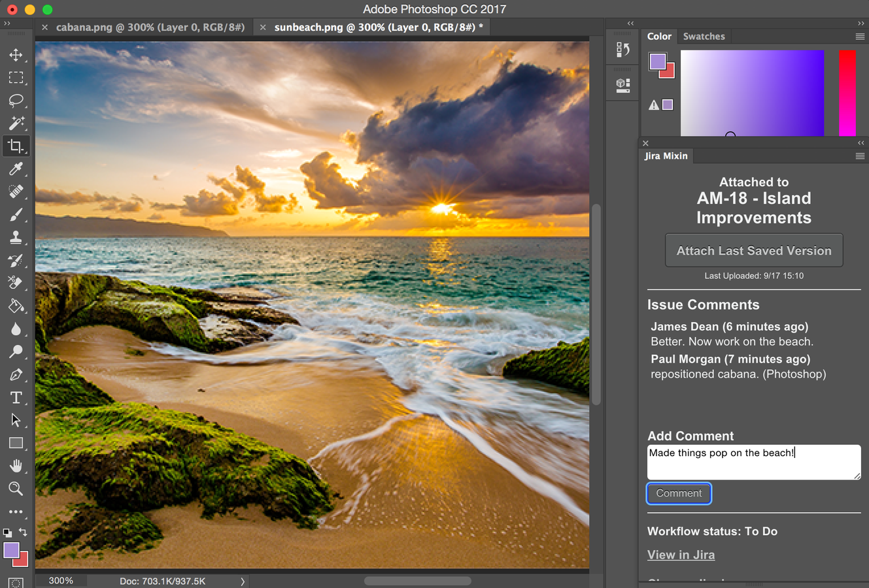Select the Paint Bucket tool
This screenshot has height=588, width=869.
(x=16, y=306)
